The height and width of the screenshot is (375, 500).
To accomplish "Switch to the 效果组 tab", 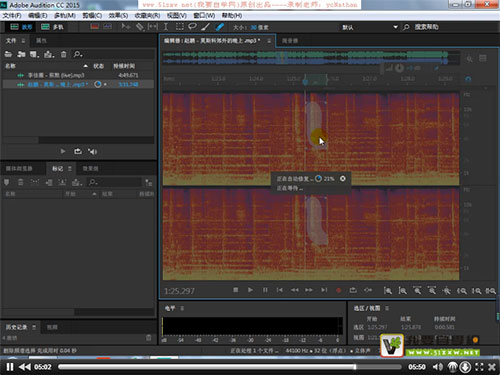I will (x=90, y=169).
